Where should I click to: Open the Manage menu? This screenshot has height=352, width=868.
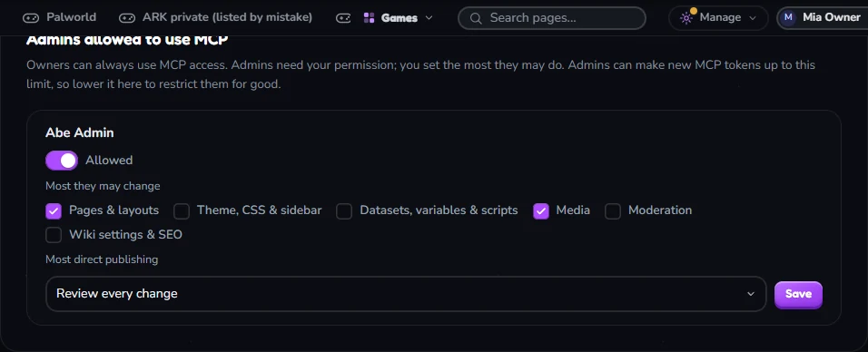(x=718, y=18)
